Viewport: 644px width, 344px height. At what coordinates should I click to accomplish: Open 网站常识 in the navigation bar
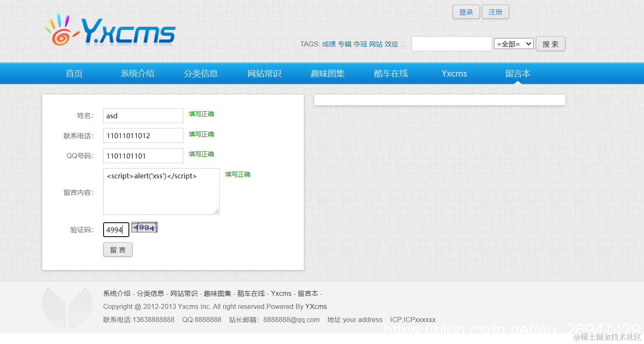(264, 74)
